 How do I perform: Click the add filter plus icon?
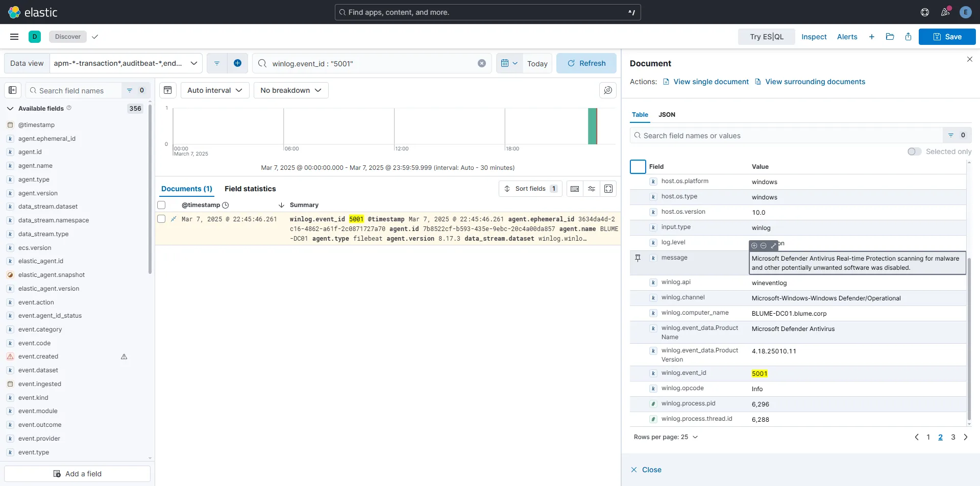click(x=237, y=63)
